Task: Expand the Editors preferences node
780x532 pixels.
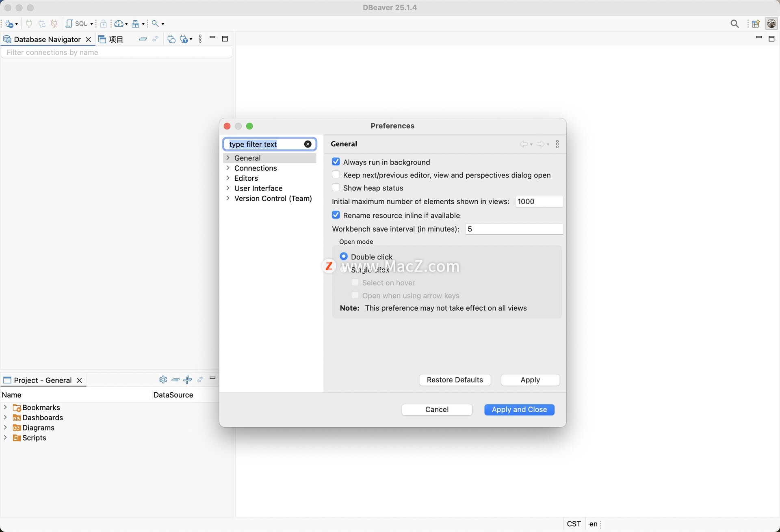Action: 228,178
